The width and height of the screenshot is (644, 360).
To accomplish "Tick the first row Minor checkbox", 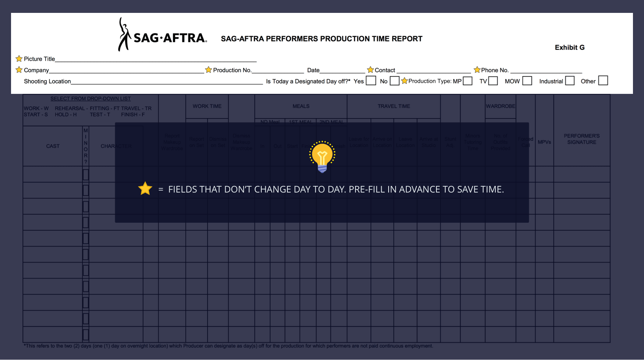I will tap(86, 174).
